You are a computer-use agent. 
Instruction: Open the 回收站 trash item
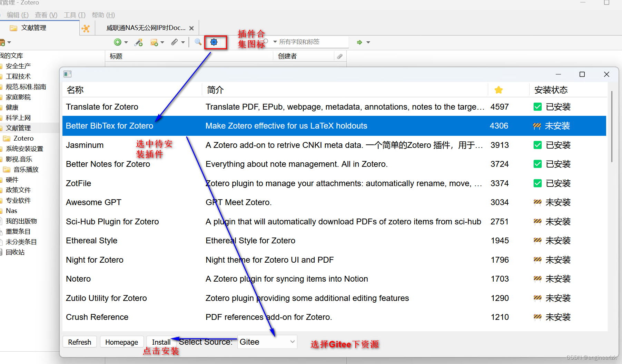[x=15, y=252]
